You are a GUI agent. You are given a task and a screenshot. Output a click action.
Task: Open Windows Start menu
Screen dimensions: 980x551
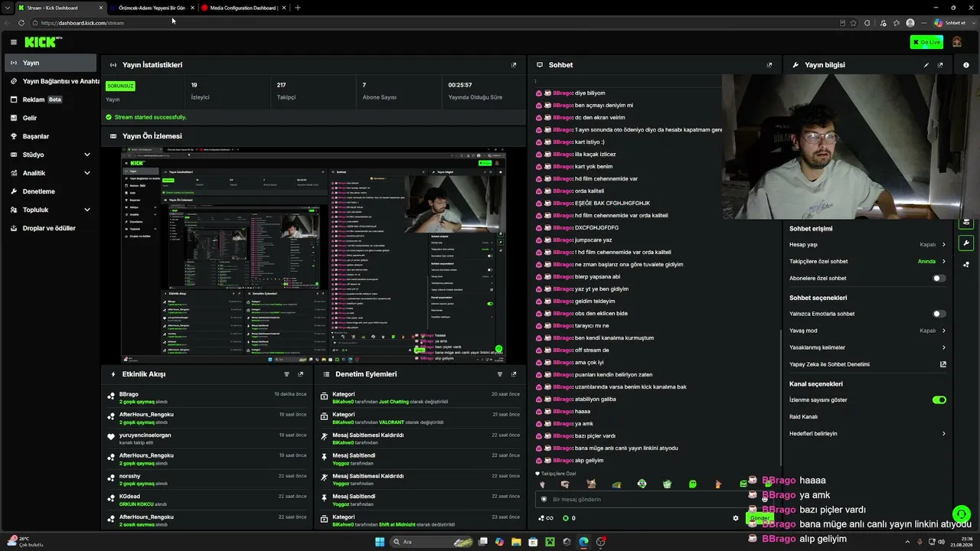[x=380, y=542]
